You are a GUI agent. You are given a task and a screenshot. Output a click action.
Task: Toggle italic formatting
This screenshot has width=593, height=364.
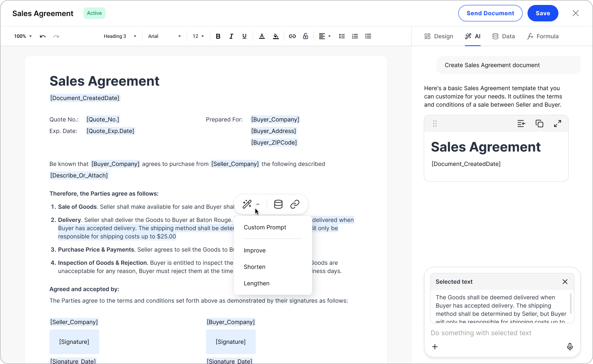[x=231, y=36]
